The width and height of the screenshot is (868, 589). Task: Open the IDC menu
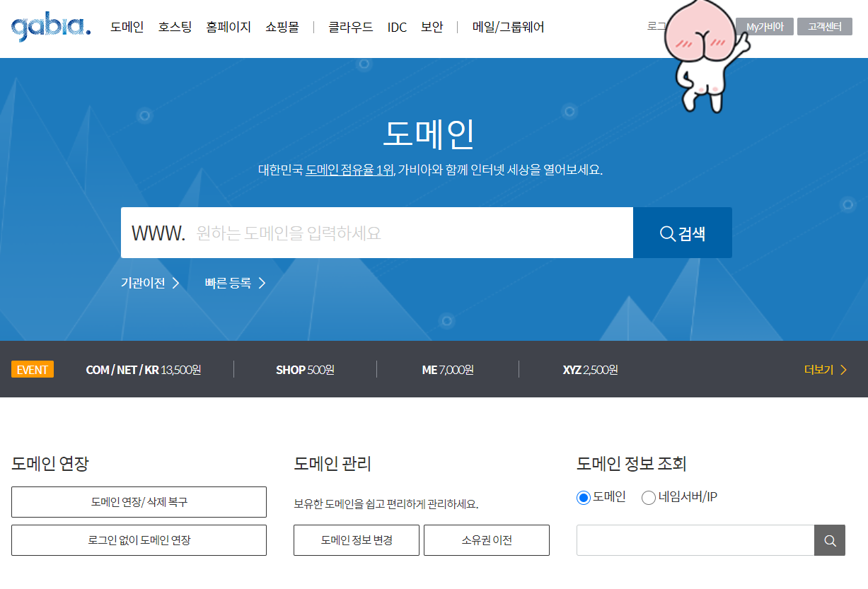tap(398, 28)
